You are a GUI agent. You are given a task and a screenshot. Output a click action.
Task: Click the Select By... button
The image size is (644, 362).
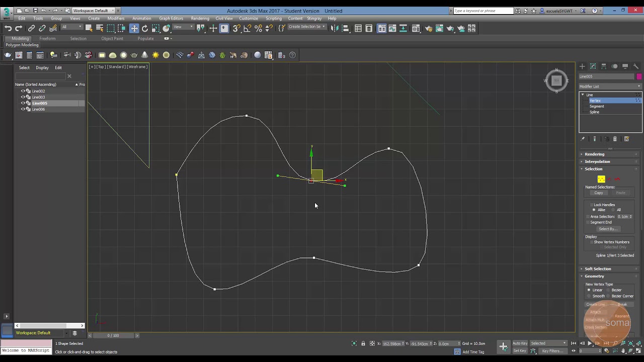click(608, 229)
